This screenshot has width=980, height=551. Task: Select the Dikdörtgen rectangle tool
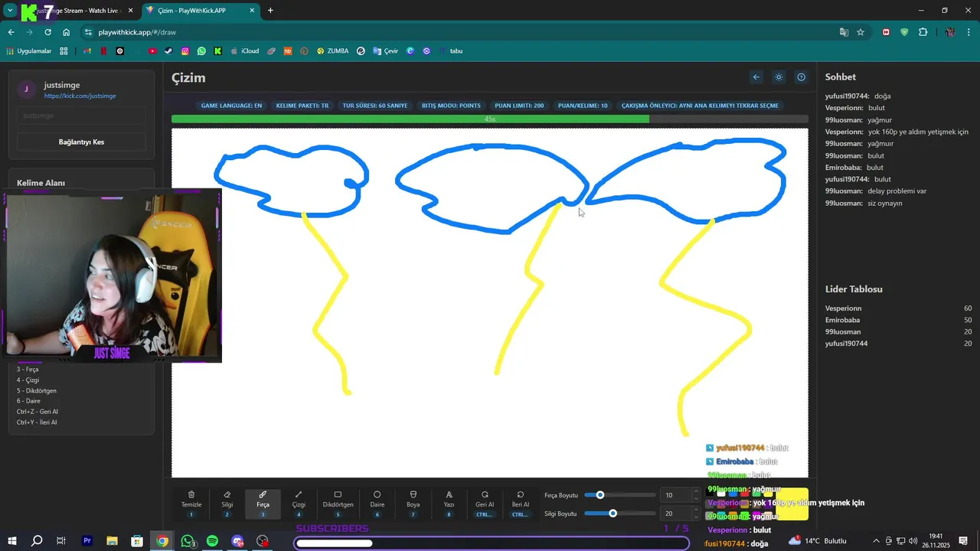tap(338, 504)
